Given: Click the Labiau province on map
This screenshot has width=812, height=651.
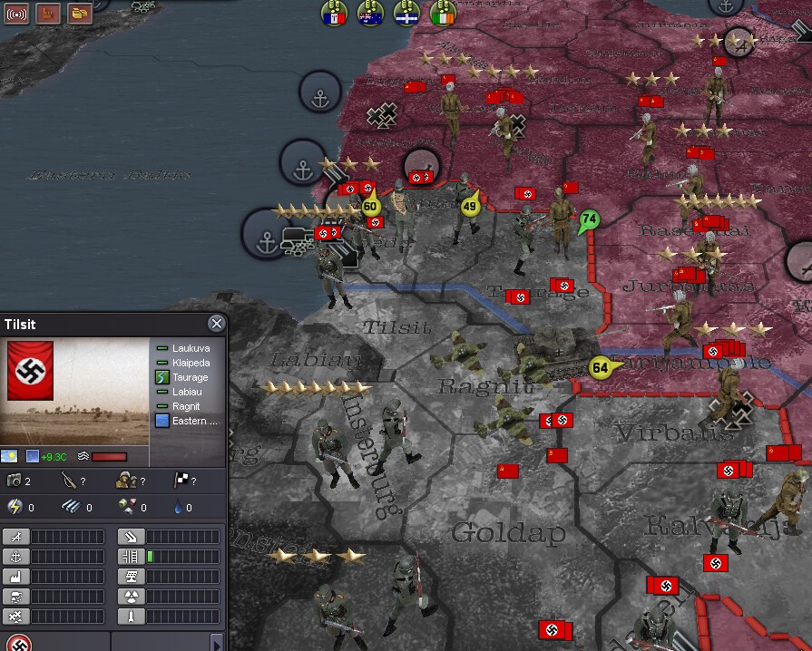Looking at the screenshot, I should click(315, 360).
